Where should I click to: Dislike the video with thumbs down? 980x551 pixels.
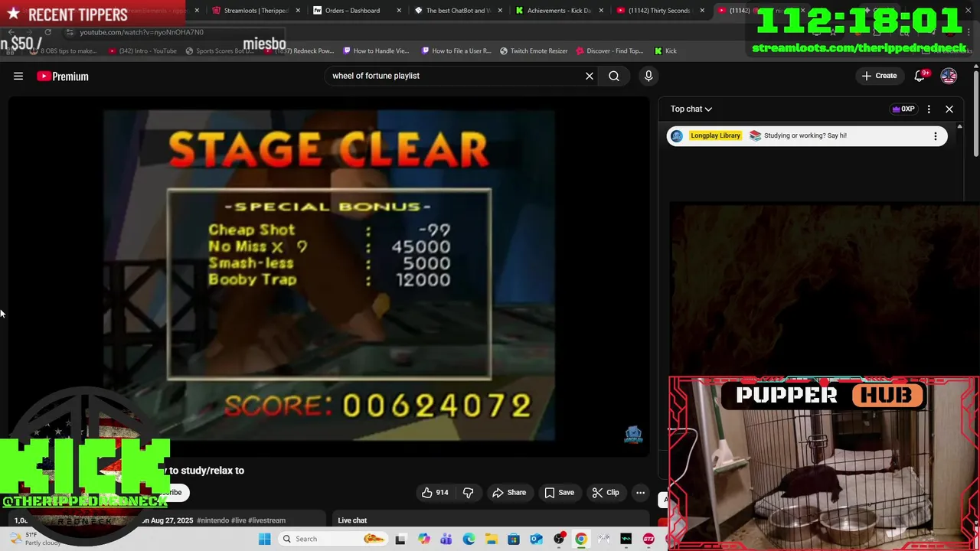pyautogui.click(x=469, y=493)
